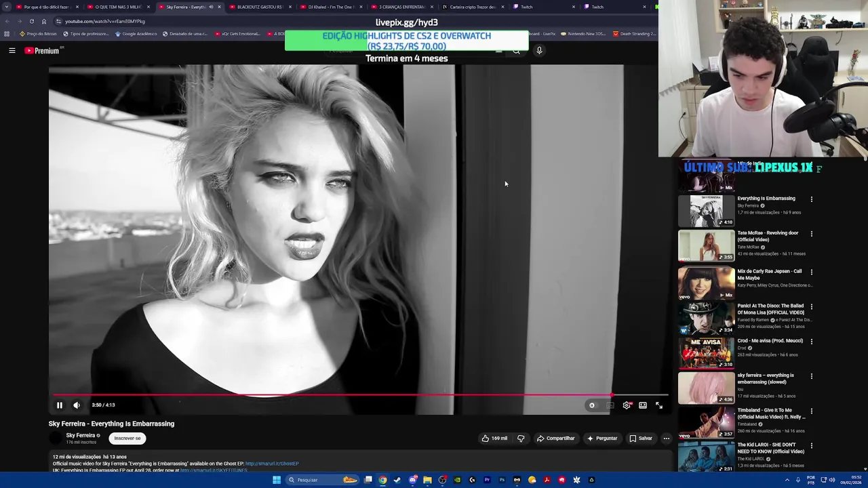Mute the Sky Ferreira tab audio icon
The image size is (868, 488).
(x=211, y=7)
